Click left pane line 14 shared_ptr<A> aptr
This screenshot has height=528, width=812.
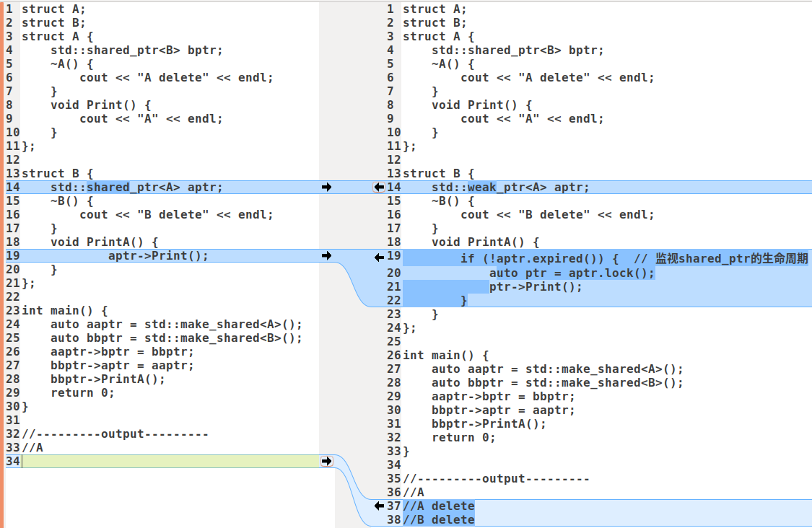coord(136,188)
